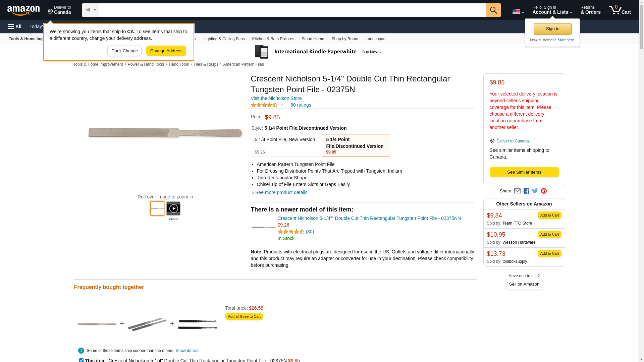Share product on Pinterest
This screenshot has height=362, width=644.
click(544, 191)
